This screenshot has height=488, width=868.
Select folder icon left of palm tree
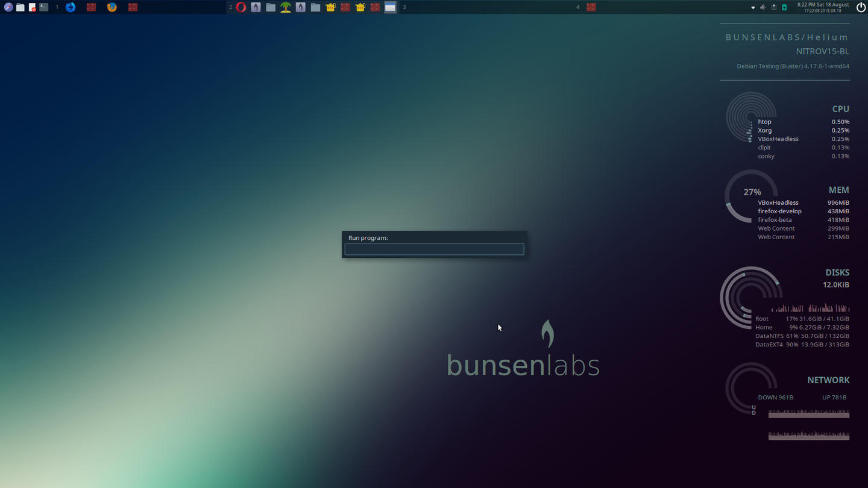[x=271, y=7]
